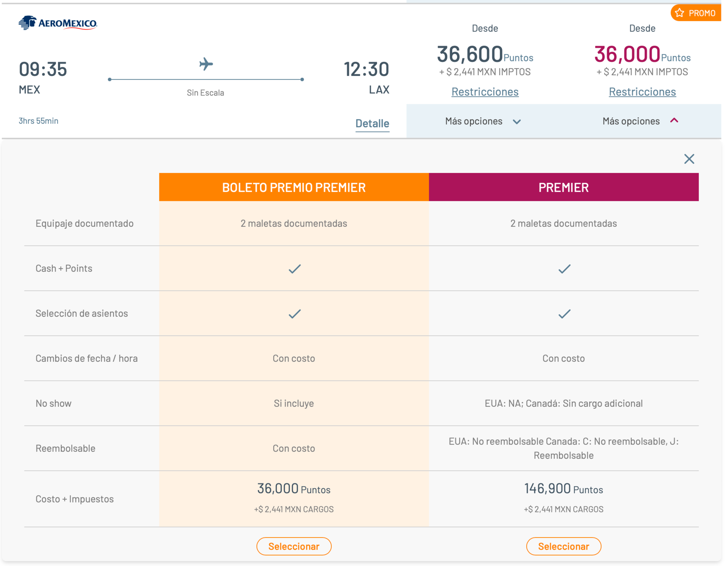Image resolution: width=728 pixels, height=566 pixels.
Task: Click Boleto Premio 'Con costo' for Cambios de fecha
Action: coord(294,358)
